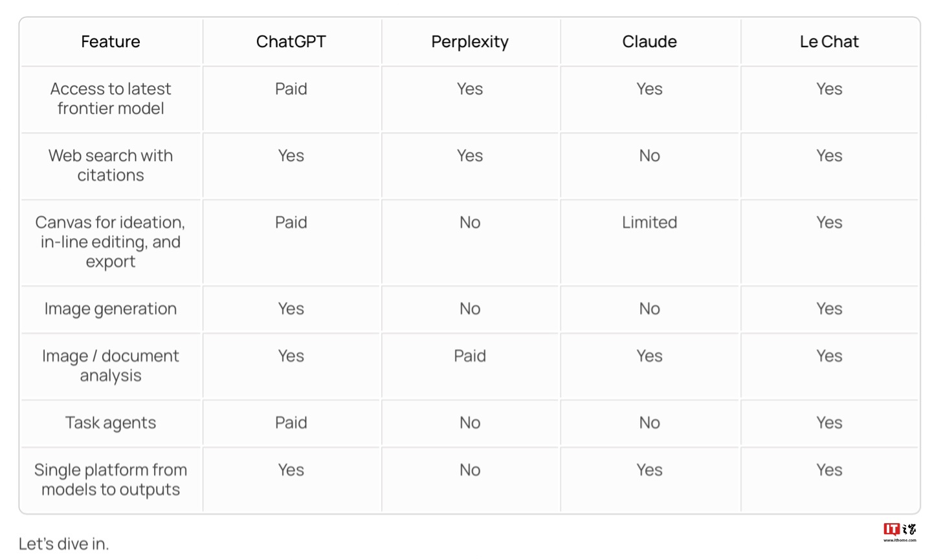
Task: Select the "Image generation" row label
Action: [111, 309]
